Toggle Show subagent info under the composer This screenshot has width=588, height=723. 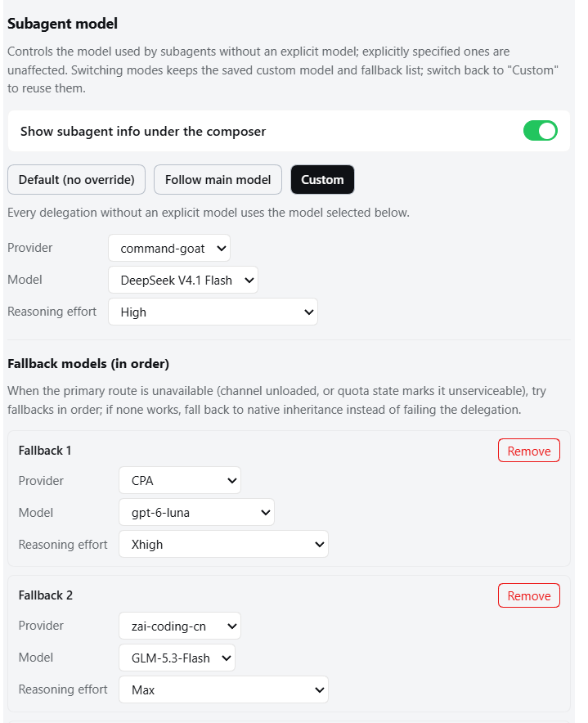(x=540, y=131)
